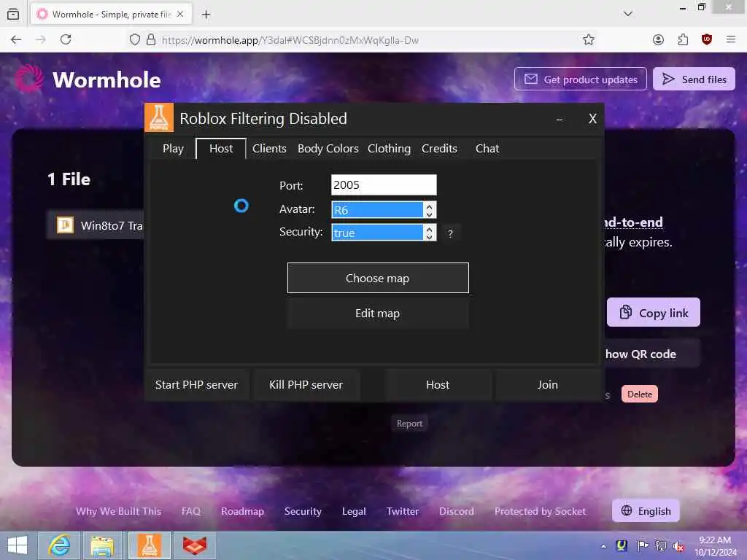The image size is (747, 560).
Task: Show the QR code button
Action: (x=653, y=354)
